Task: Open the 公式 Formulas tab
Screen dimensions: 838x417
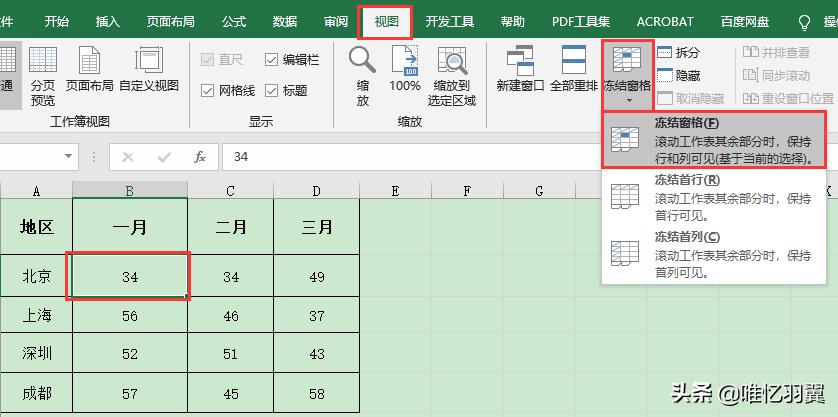Action: [234, 22]
